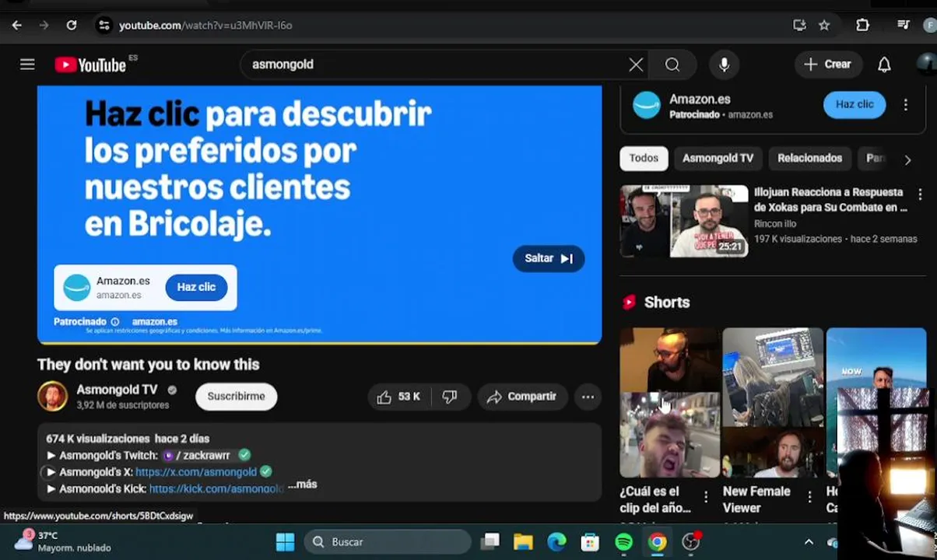Screen dimensions: 937x560
Task: Share the video with Compartir
Action: click(x=522, y=397)
